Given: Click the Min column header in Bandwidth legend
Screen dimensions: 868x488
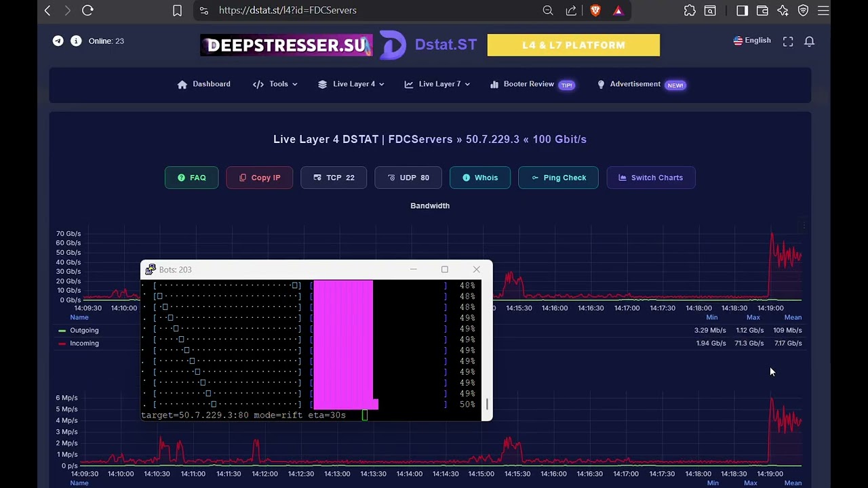Looking at the screenshot, I should 712,317.
